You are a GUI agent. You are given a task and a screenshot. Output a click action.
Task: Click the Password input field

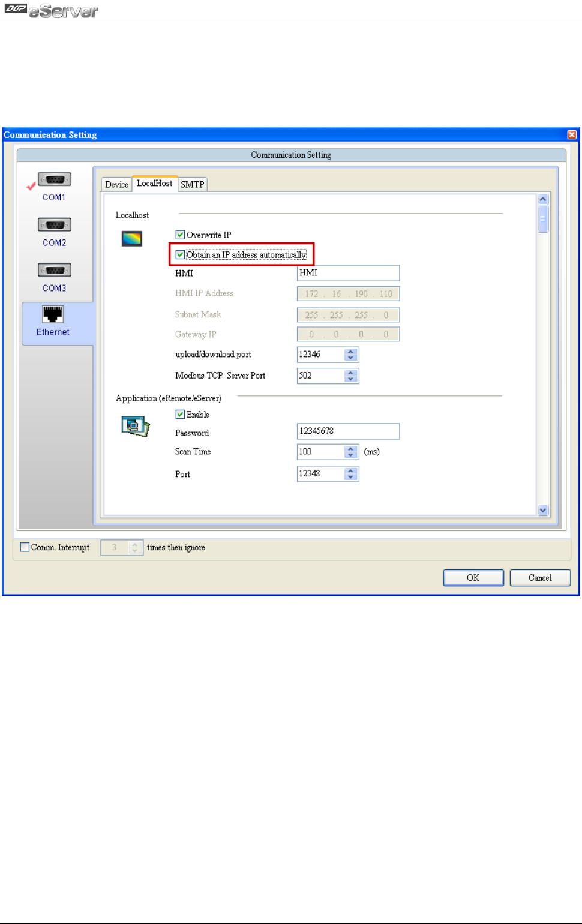(348, 431)
